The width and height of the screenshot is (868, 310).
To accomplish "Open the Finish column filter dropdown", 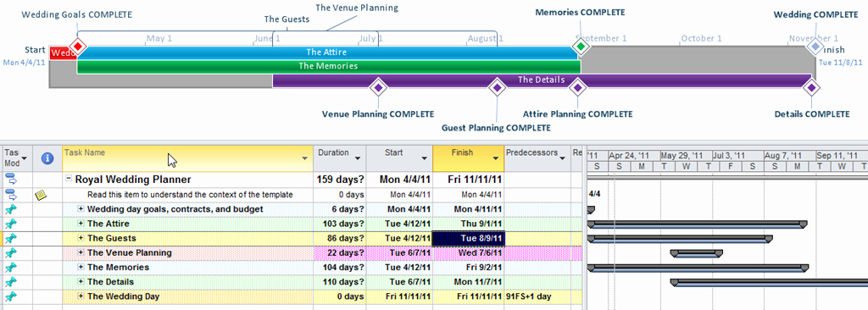I will [x=496, y=158].
